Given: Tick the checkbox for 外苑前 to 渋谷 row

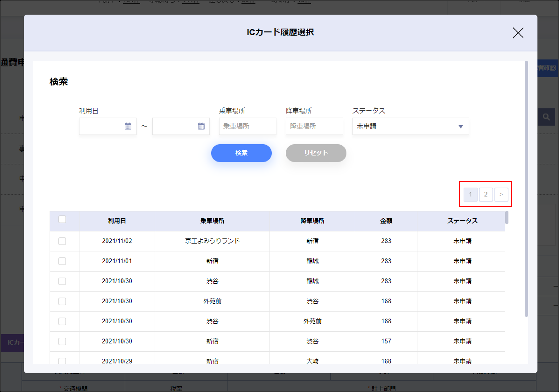Looking at the screenshot, I should (x=62, y=301).
